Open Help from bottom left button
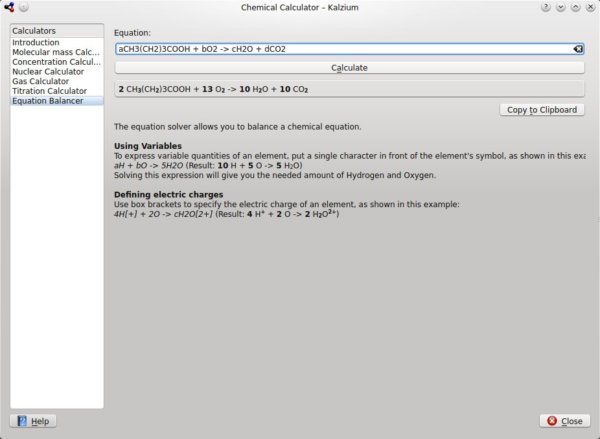 point(33,421)
